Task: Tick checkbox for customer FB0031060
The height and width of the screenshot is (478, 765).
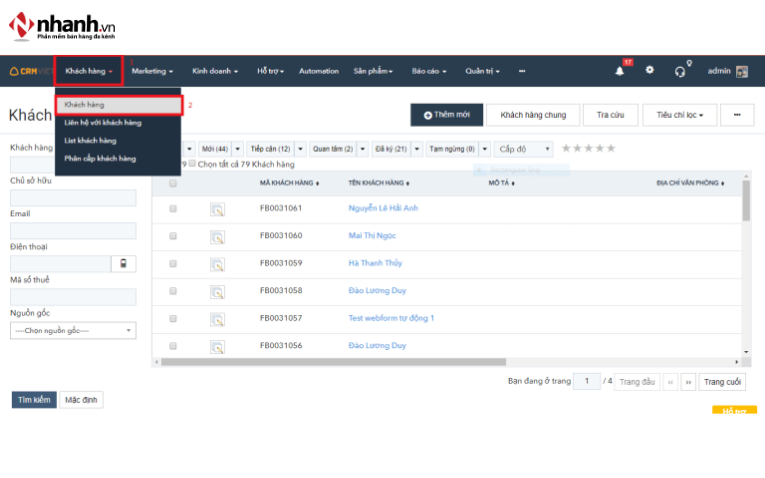Action: [173, 236]
